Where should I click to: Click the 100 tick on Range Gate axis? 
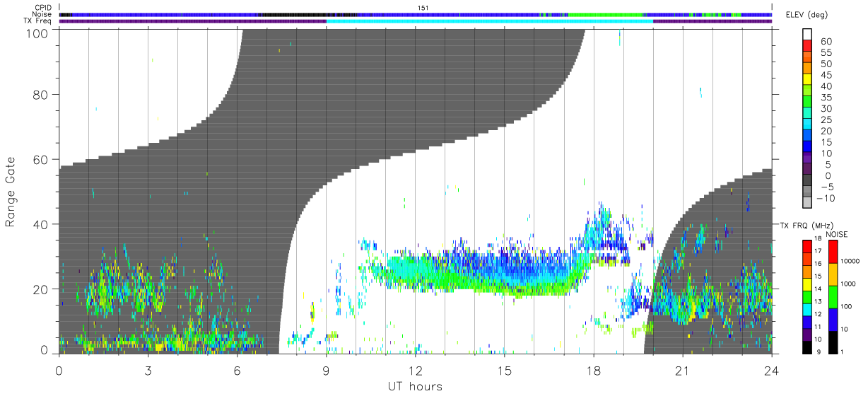[x=37, y=33]
